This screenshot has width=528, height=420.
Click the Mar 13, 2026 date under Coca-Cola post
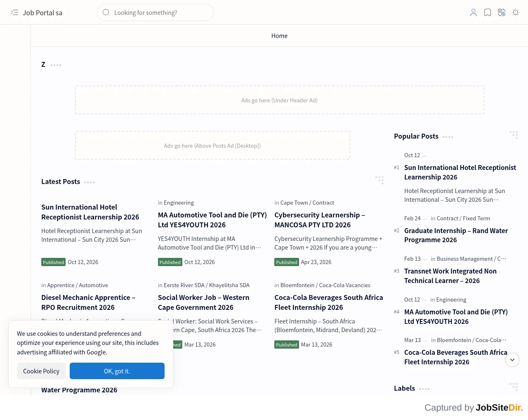coord(317,344)
